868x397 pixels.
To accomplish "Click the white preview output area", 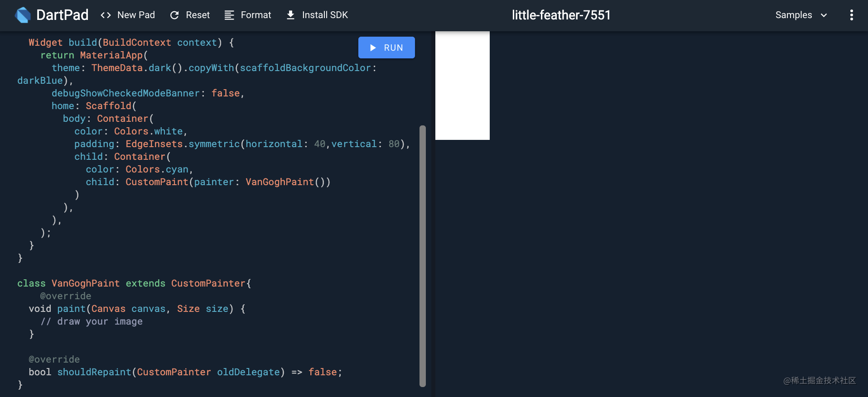I will (463, 86).
